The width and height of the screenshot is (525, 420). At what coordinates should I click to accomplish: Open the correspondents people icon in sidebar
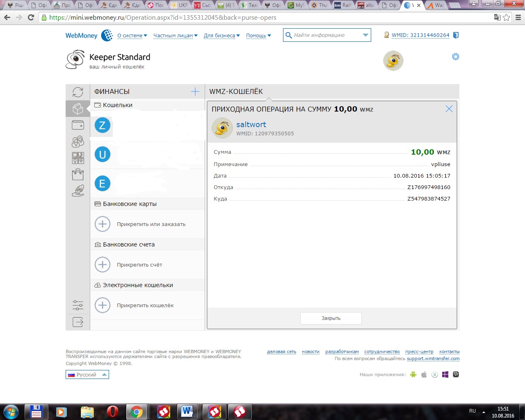[78, 142]
